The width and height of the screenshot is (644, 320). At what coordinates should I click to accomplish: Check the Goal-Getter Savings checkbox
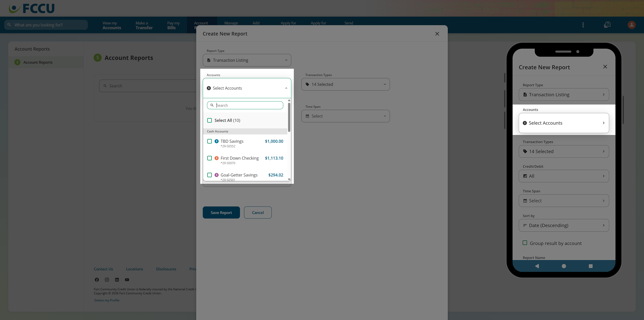[210, 175]
